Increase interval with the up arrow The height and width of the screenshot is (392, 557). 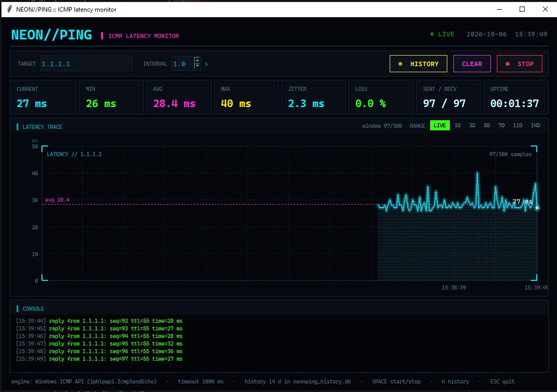click(197, 60)
